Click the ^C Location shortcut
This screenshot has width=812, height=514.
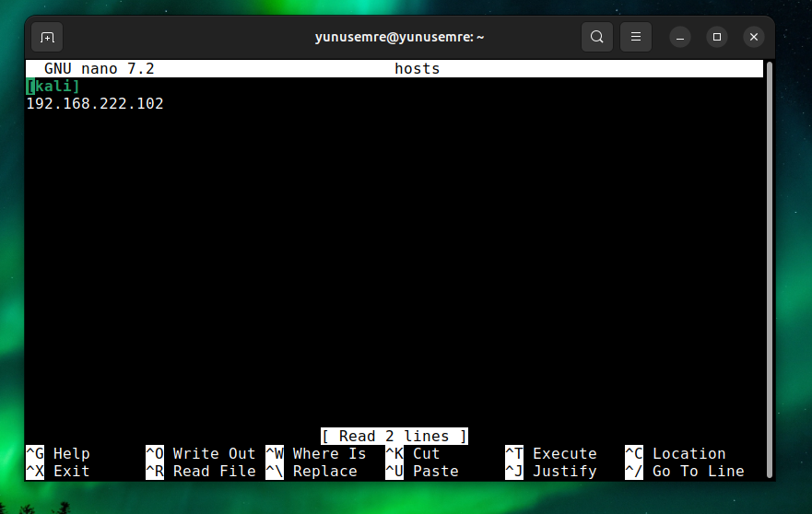675,453
